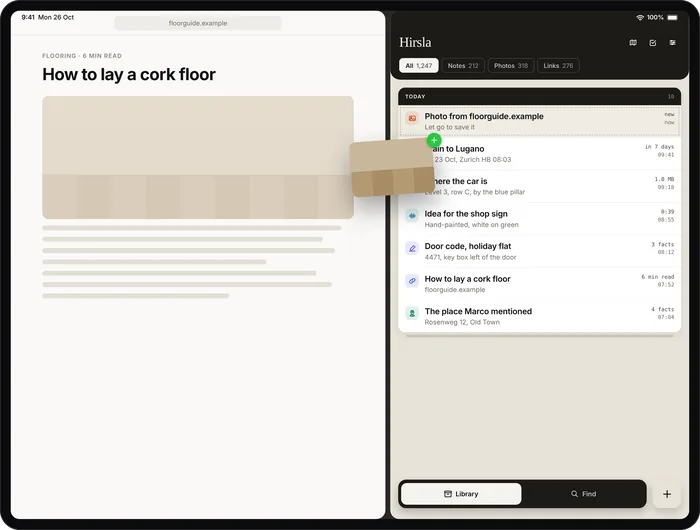Tap the in 7 days label
The image size is (700, 530).
point(659,147)
